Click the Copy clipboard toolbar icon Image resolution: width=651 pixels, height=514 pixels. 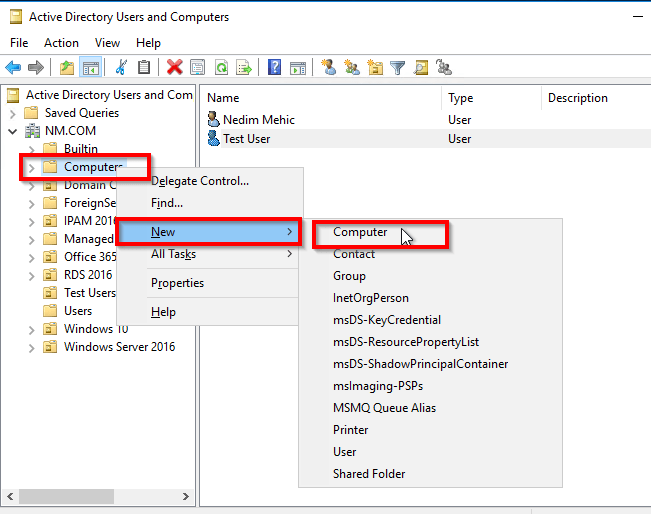144,67
